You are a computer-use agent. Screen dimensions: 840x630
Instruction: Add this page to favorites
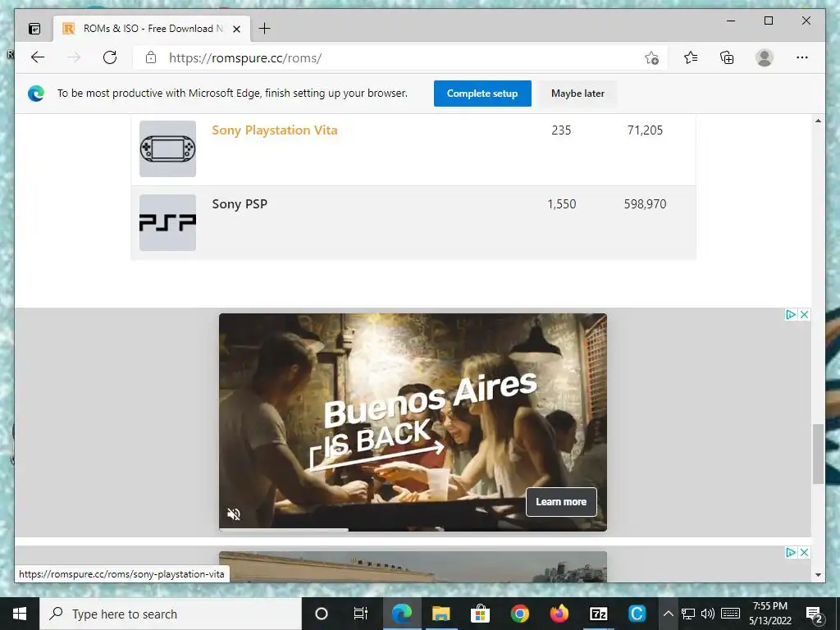point(651,58)
